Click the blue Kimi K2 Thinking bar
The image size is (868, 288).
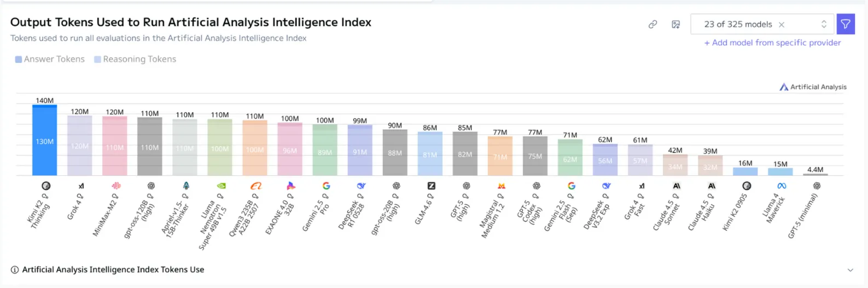(x=44, y=141)
